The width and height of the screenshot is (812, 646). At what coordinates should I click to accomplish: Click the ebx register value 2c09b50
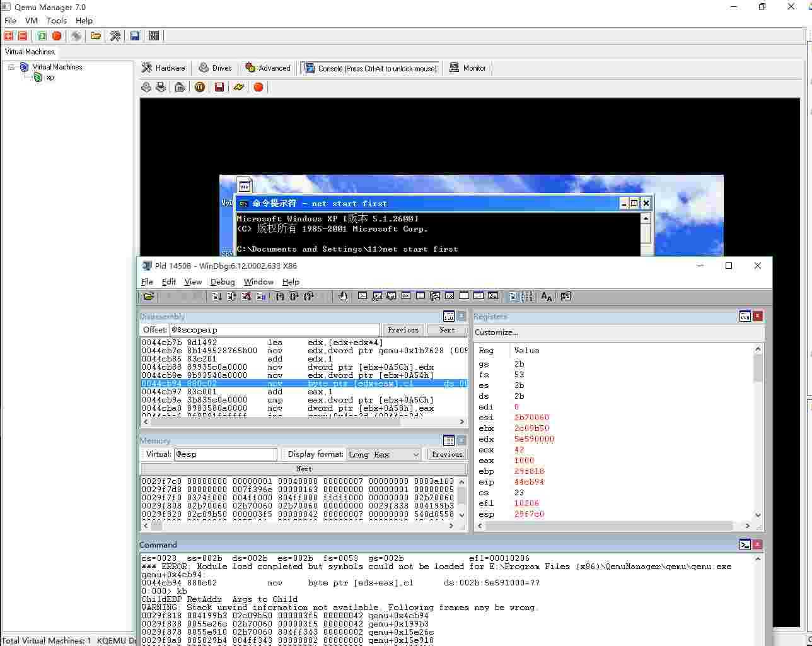531,428
